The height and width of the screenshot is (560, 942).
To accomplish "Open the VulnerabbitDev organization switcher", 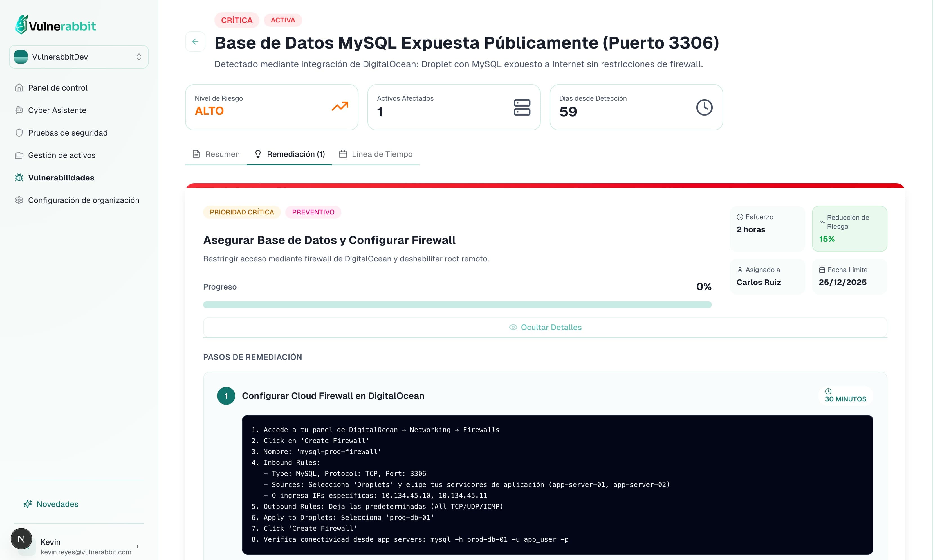I will (x=78, y=57).
